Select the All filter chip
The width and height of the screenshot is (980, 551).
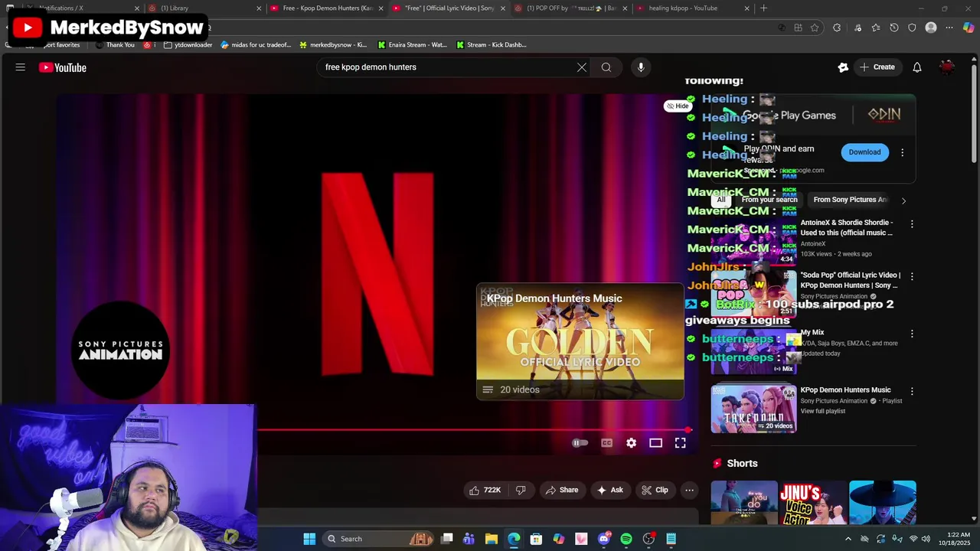pos(720,200)
